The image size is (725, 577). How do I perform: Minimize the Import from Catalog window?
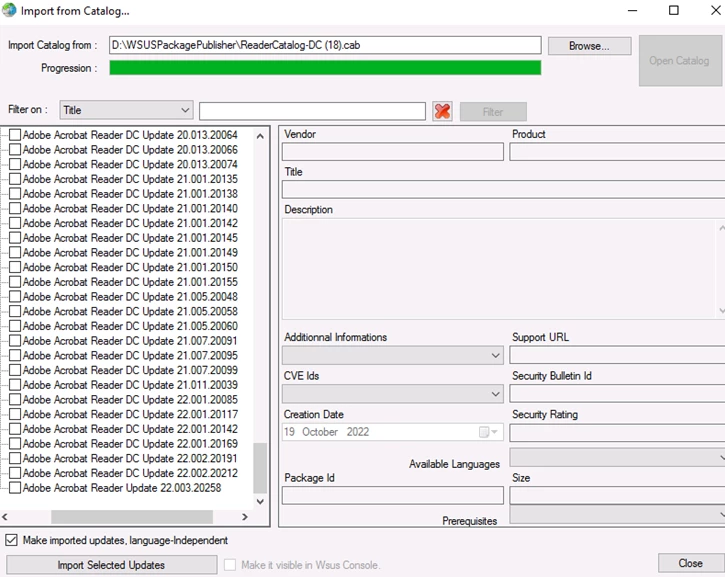click(633, 10)
